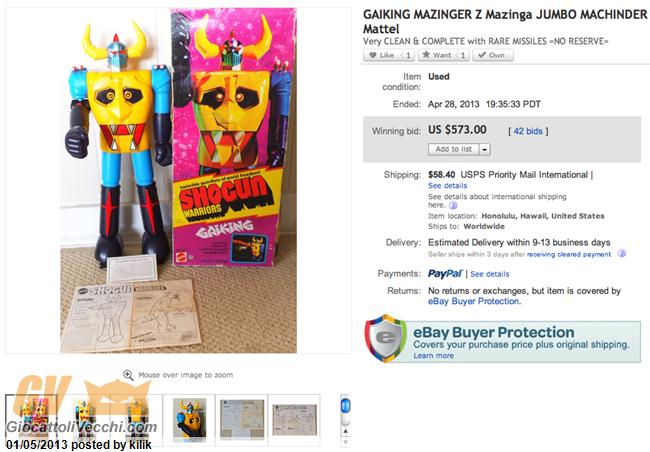This screenshot has width=650, height=452.
Task: Click the magnifier zoom icon below image
Action: pos(128,375)
